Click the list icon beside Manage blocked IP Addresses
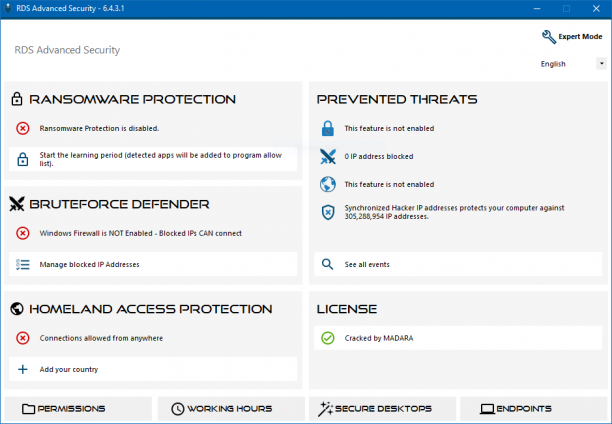The width and height of the screenshot is (612, 424). (23, 264)
